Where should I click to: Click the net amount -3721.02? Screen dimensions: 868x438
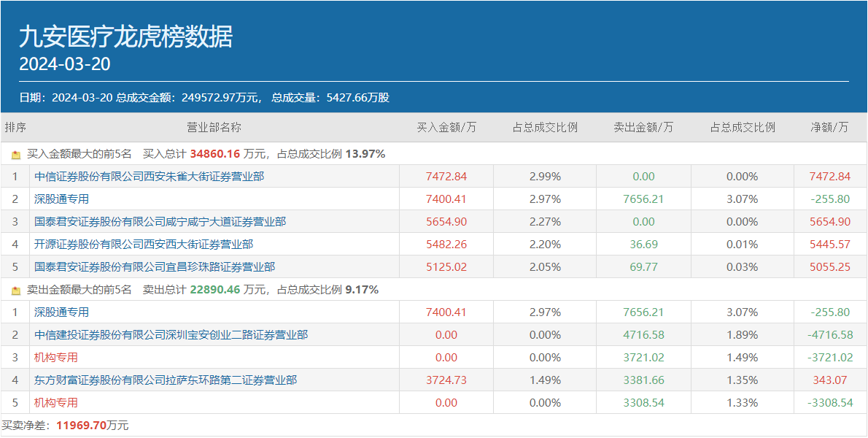click(829, 358)
